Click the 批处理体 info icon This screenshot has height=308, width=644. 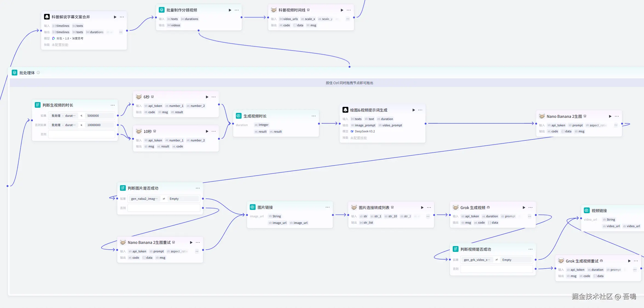pos(38,73)
